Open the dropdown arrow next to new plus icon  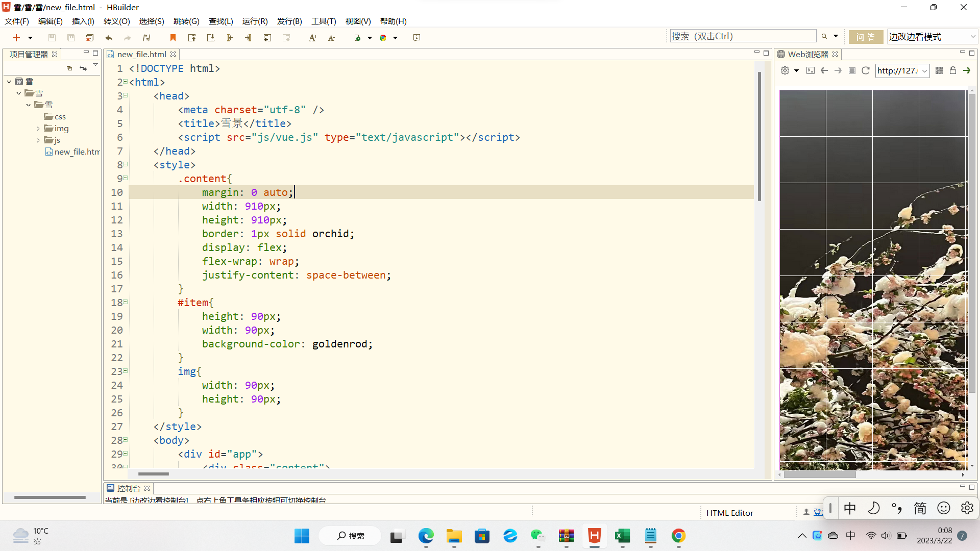[x=30, y=38]
